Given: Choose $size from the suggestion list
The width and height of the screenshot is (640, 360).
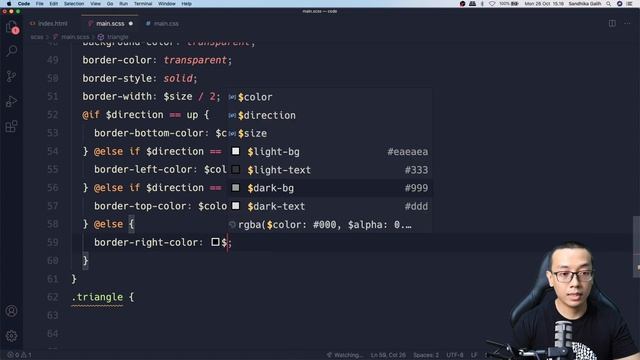Looking at the screenshot, I should (x=329, y=133).
